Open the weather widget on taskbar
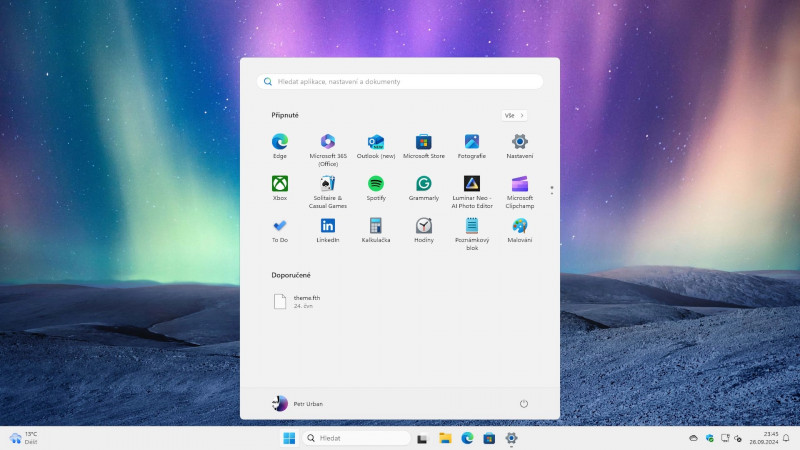 tap(24, 438)
